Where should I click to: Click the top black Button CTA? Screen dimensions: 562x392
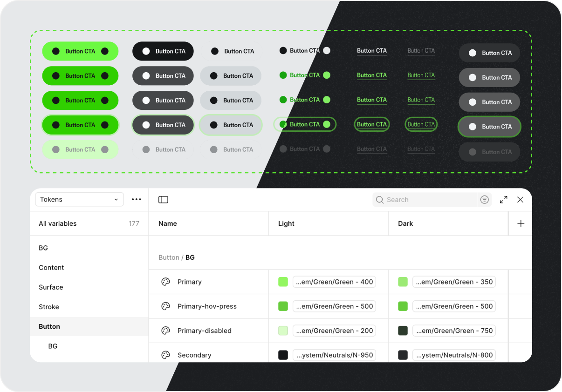click(163, 51)
